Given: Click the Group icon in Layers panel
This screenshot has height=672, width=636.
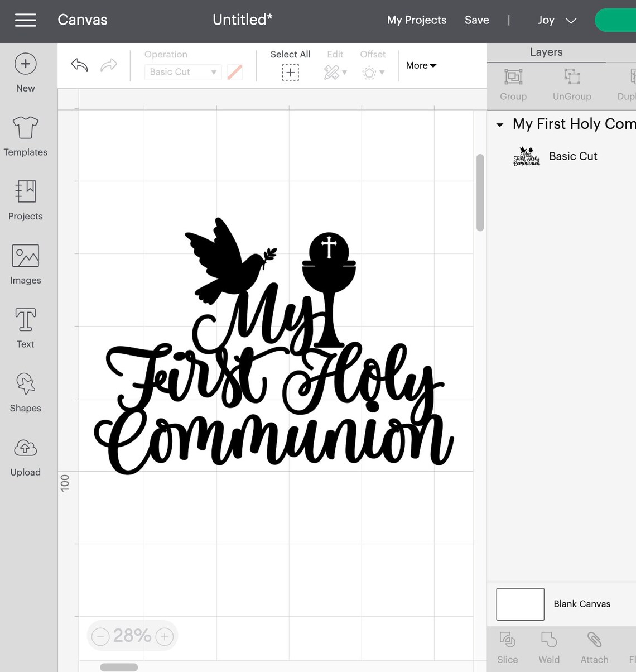Looking at the screenshot, I should (513, 85).
